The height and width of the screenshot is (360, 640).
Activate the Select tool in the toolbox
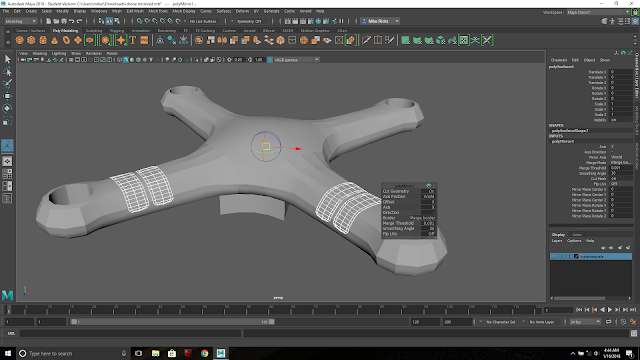(7, 59)
